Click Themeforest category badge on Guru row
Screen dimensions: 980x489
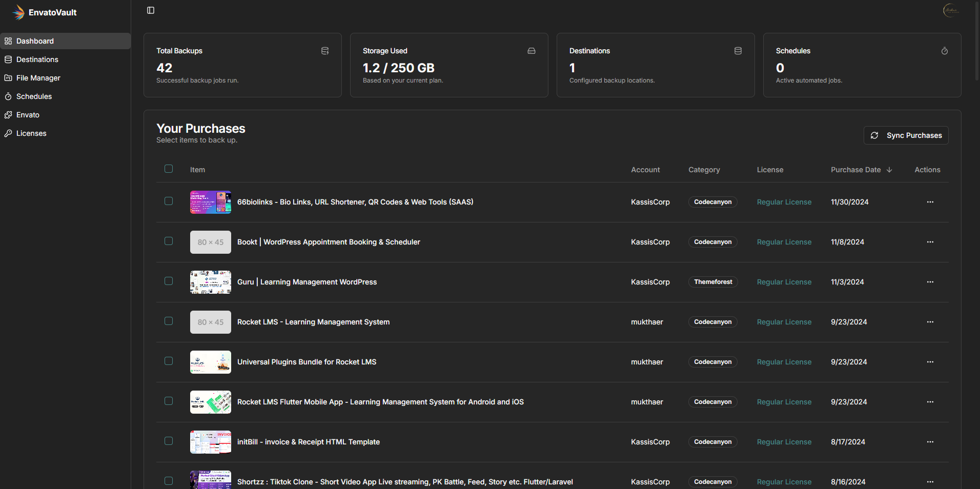tap(713, 282)
